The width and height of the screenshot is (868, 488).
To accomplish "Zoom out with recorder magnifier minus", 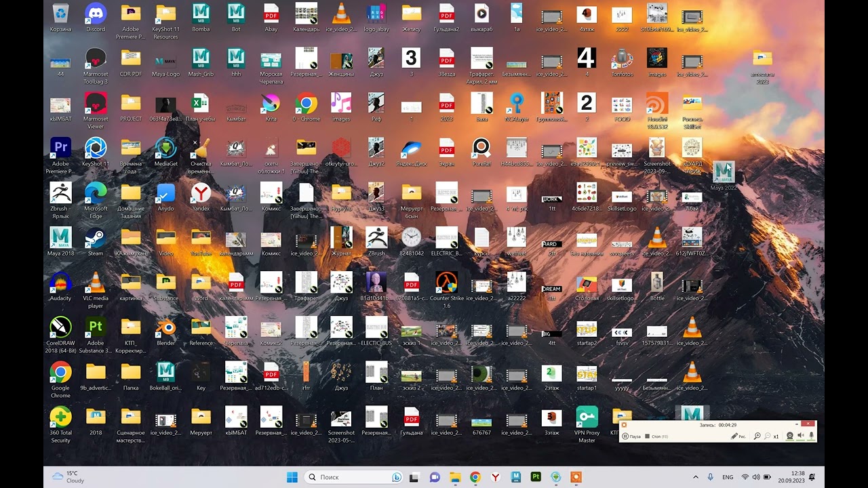I will (x=767, y=436).
